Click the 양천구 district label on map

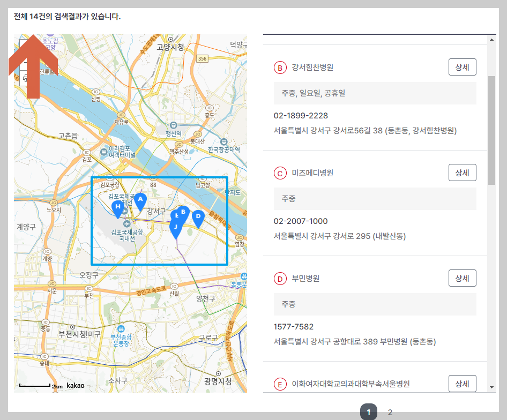[x=206, y=298]
